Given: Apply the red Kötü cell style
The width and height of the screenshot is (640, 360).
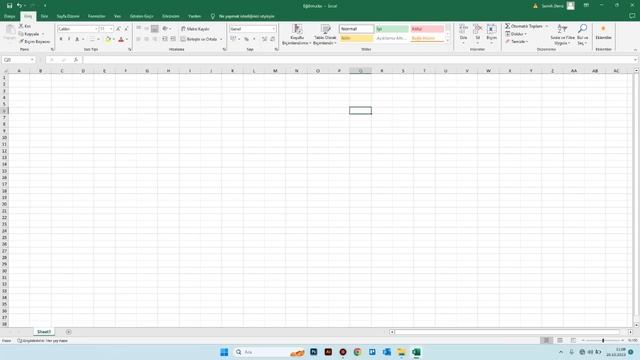Looking at the screenshot, I should pyautogui.click(x=427, y=29).
